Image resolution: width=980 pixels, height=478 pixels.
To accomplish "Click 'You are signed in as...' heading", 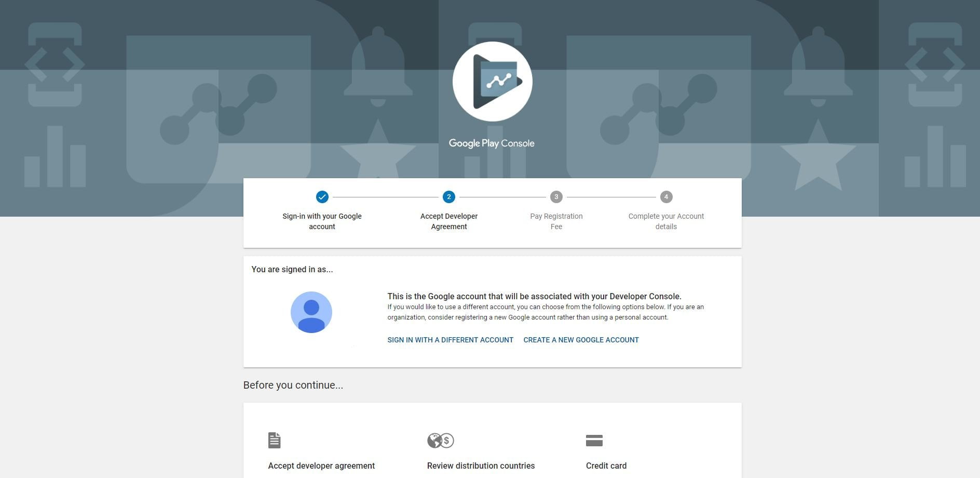I will click(x=292, y=269).
